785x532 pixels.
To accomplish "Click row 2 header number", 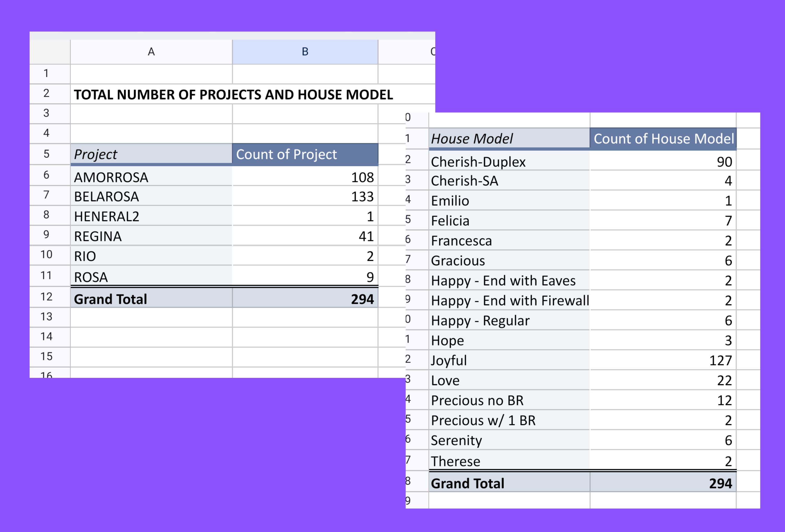I will pos(47,93).
